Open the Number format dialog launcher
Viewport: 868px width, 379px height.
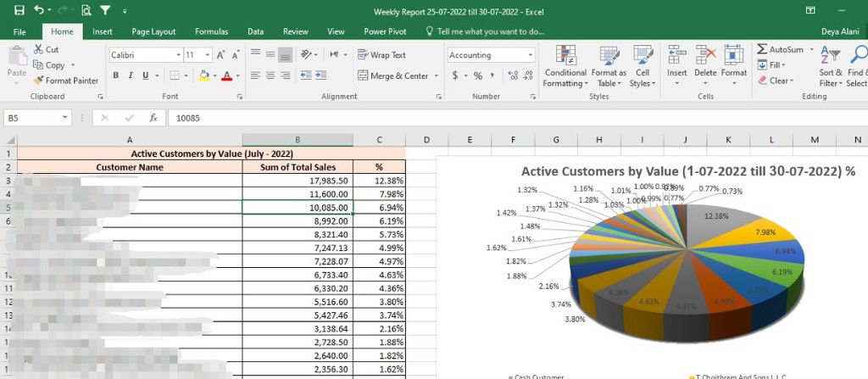click(x=533, y=97)
